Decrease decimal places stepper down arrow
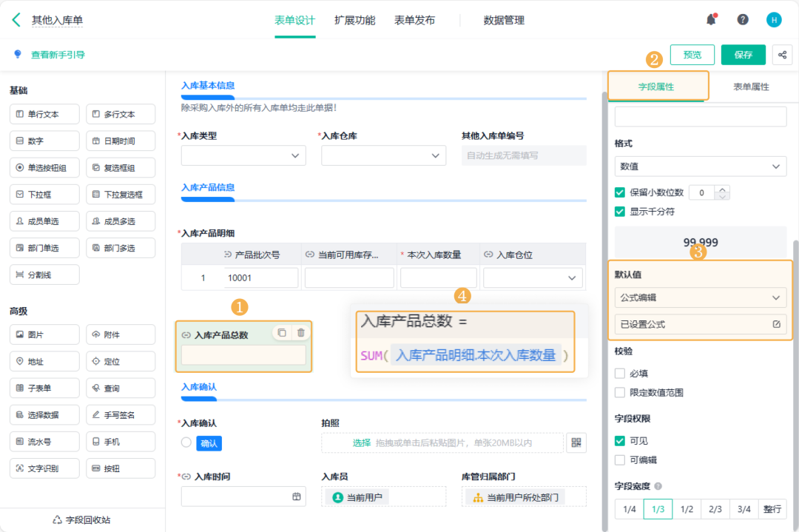Screen dimensions: 799x532 point(722,196)
